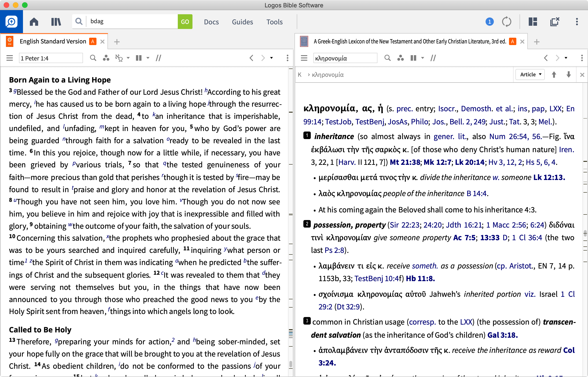This screenshot has width=588, height=377.
Task: Click the κληρονομία reference box
Action: coord(345,58)
